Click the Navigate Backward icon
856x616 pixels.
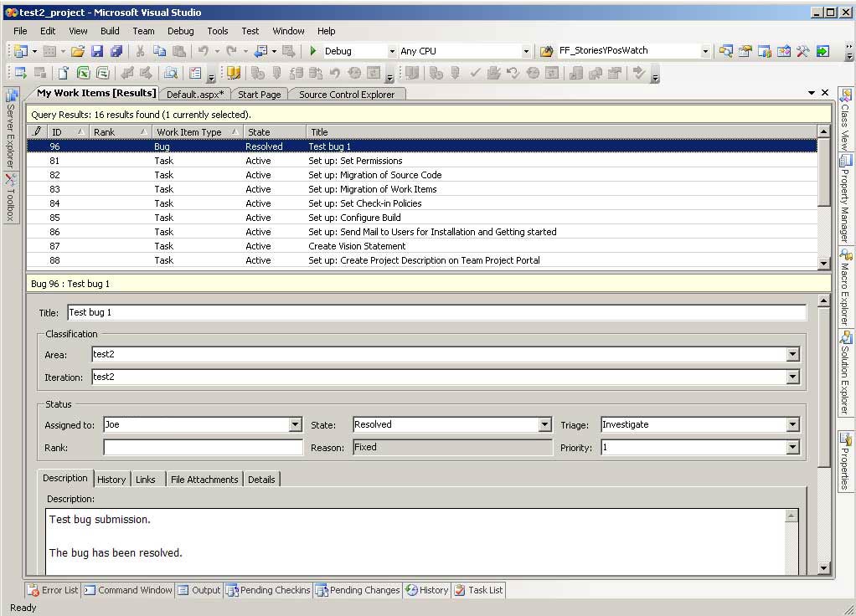coord(261,51)
